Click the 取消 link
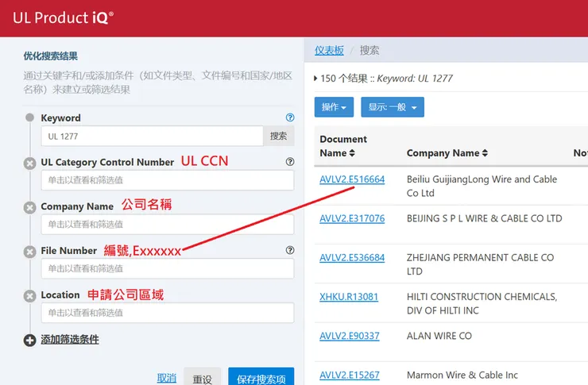The image size is (588, 385). [167, 379]
